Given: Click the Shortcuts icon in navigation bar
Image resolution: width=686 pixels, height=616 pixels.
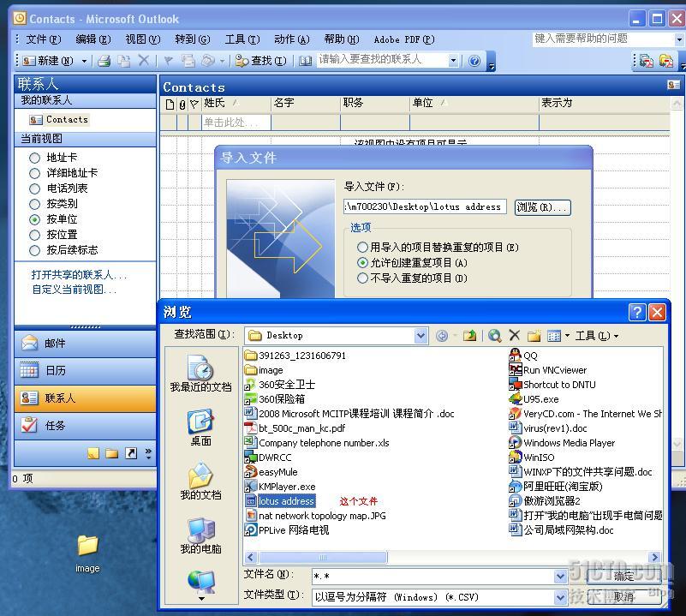Looking at the screenshot, I should 131,453.
